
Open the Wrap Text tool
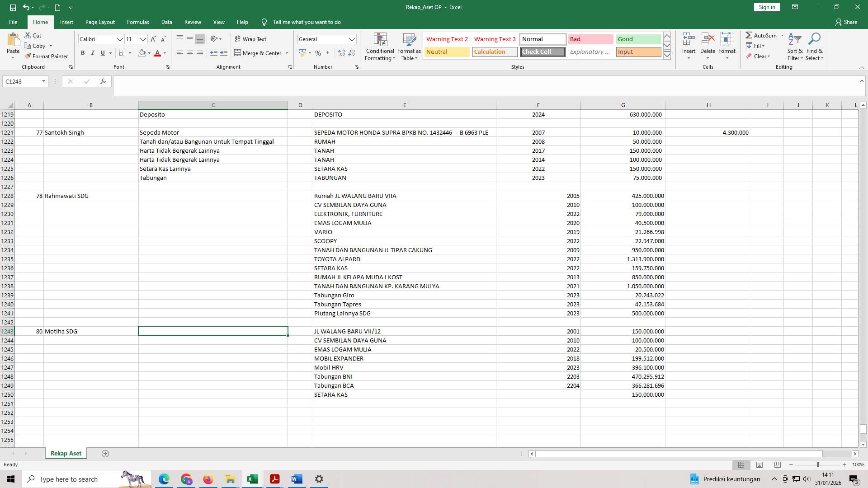pyautogui.click(x=251, y=39)
